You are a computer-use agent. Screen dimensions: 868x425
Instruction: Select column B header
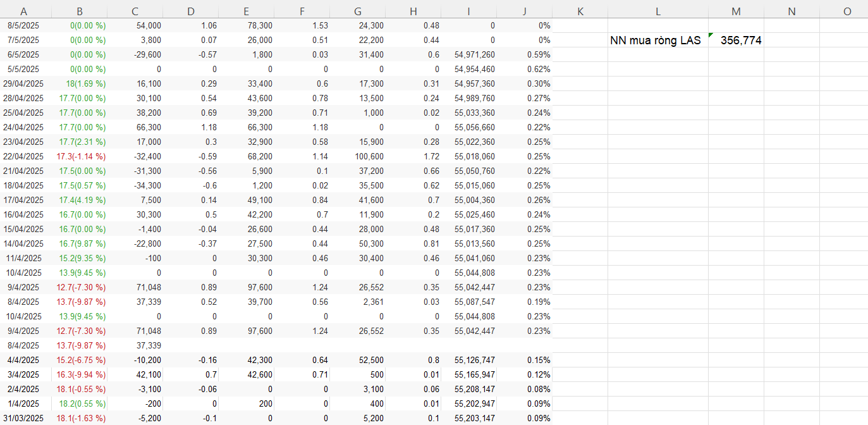tap(79, 11)
